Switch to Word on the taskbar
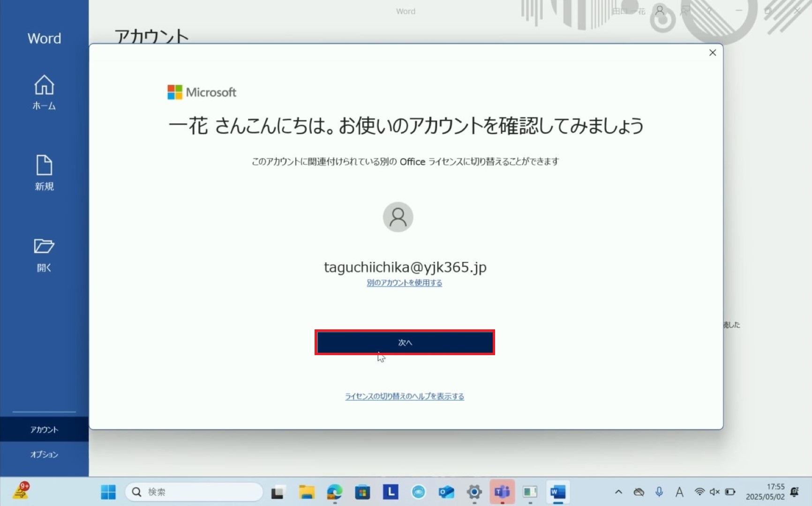The height and width of the screenshot is (506, 812). click(x=558, y=492)
